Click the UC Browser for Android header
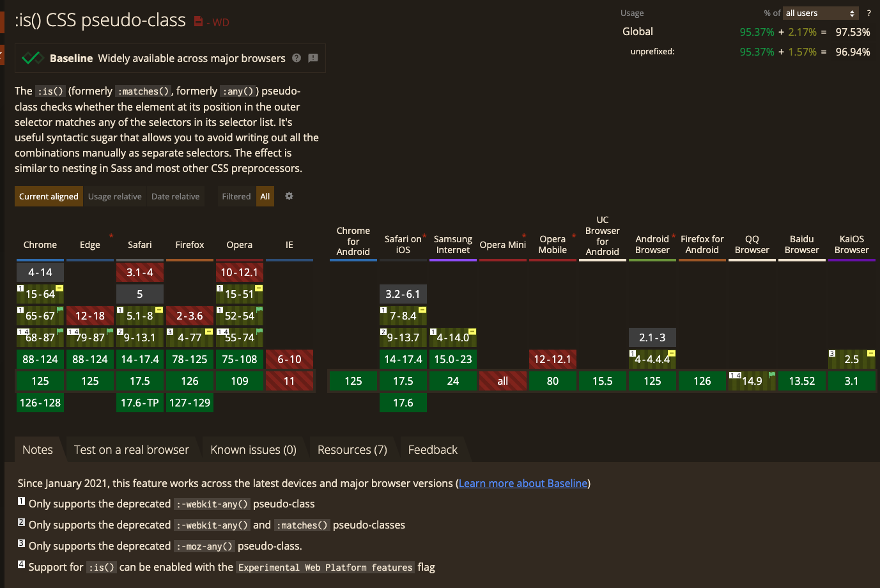 pos(603,236)
